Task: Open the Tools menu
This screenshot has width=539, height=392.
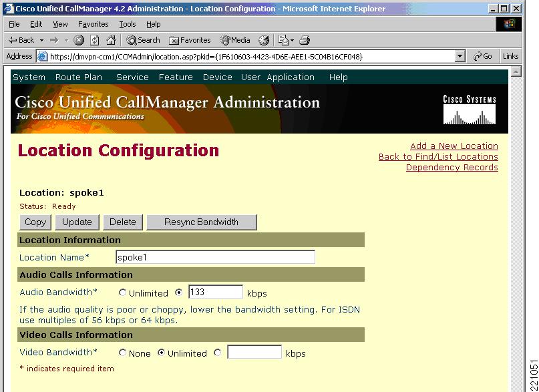Action: [x=128, y=24]
